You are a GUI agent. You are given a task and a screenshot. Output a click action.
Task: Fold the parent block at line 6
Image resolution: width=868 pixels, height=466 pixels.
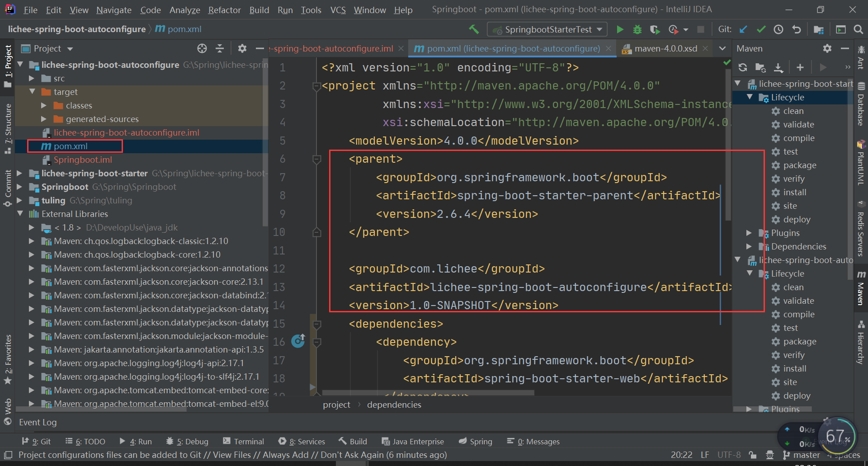click(317, 159)
